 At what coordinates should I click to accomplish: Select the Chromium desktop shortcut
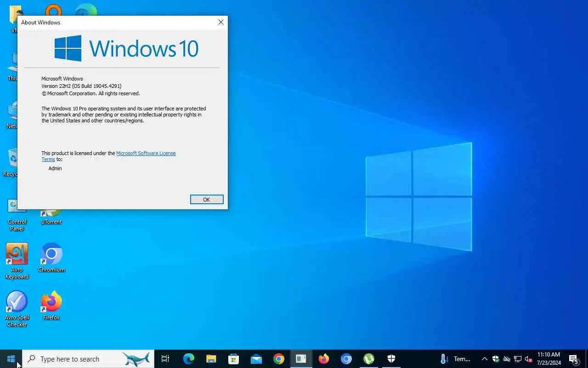click(51, 258)
